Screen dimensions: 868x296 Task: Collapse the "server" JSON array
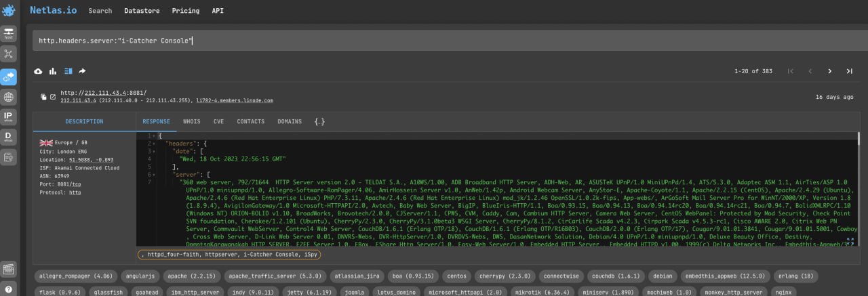tap(155, 174)
